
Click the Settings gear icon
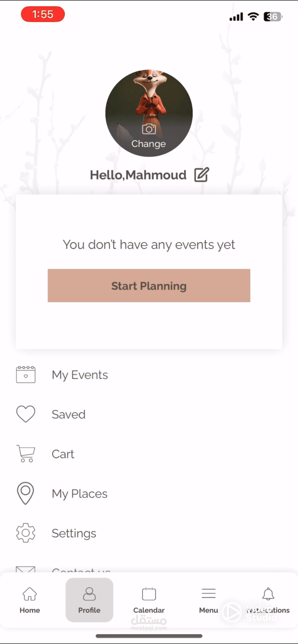pyautogui.click(x=26, y=533)
